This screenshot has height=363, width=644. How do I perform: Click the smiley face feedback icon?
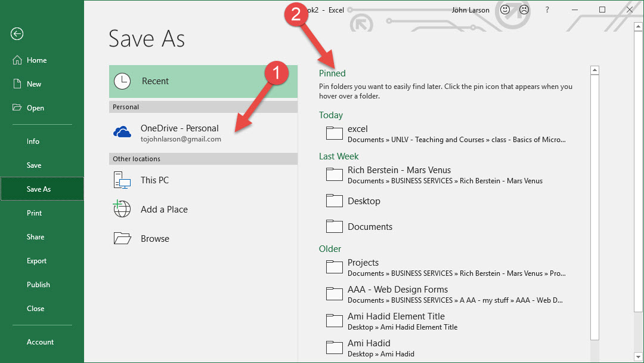505,10
